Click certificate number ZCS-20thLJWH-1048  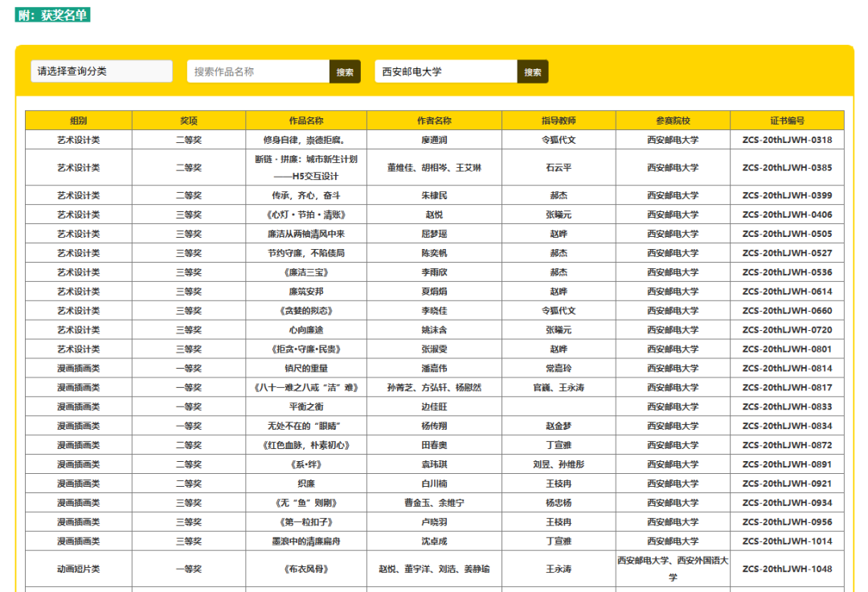coord(787,570)
